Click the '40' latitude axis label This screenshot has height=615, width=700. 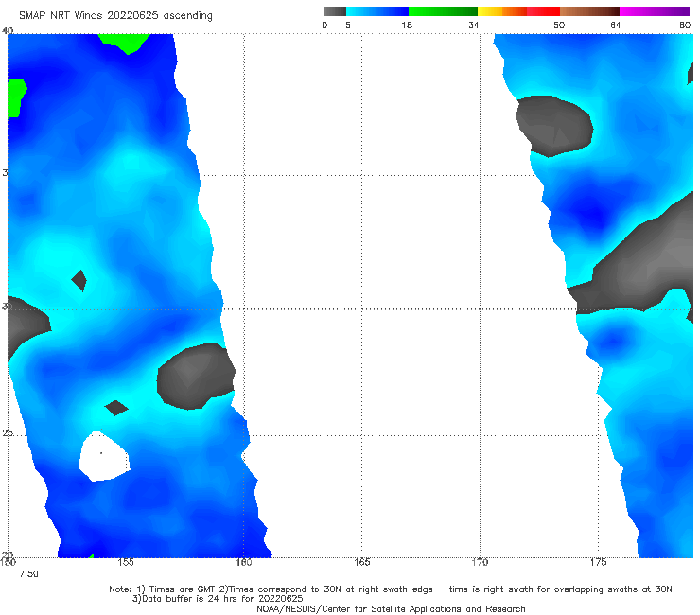pos(8,31)
